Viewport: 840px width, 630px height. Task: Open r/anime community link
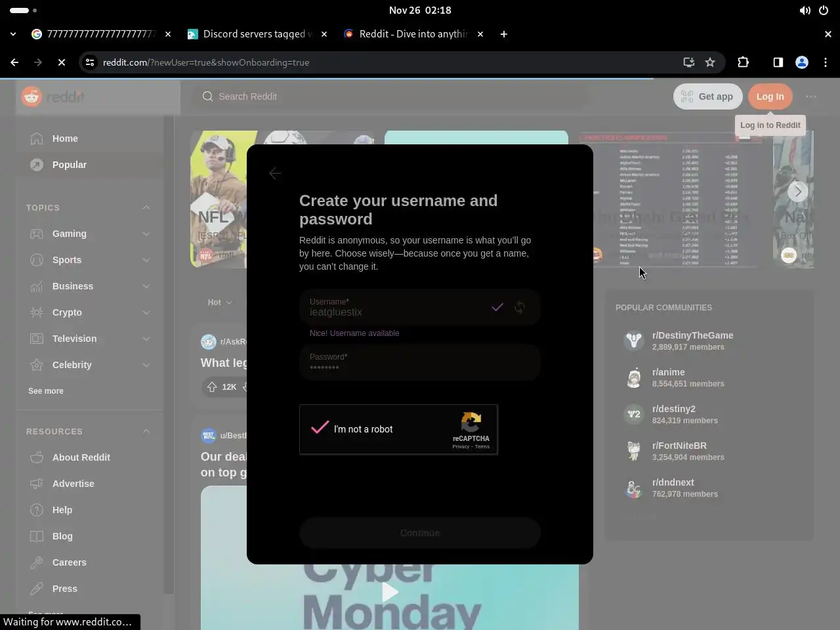click(668, 372)
